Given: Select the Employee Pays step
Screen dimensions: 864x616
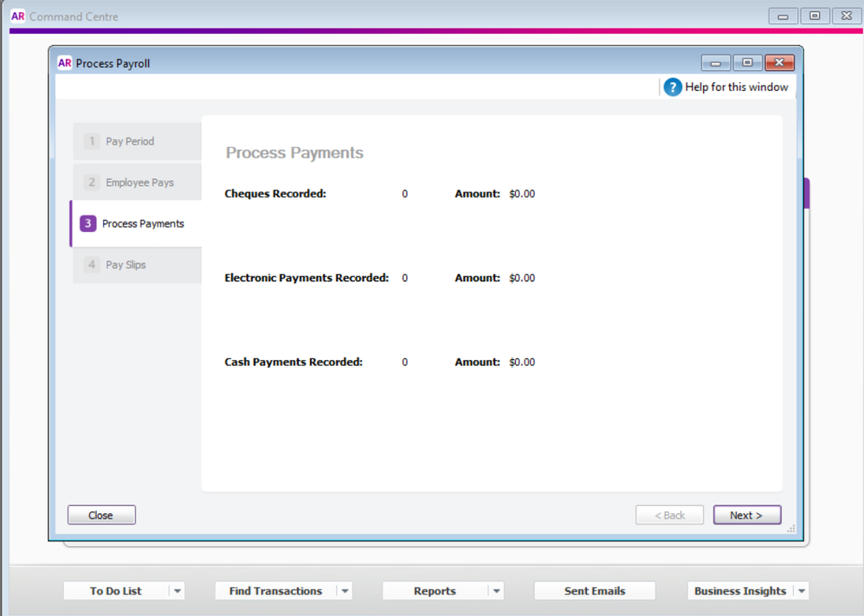Looking at the screenshot, I should pos(139,183).
